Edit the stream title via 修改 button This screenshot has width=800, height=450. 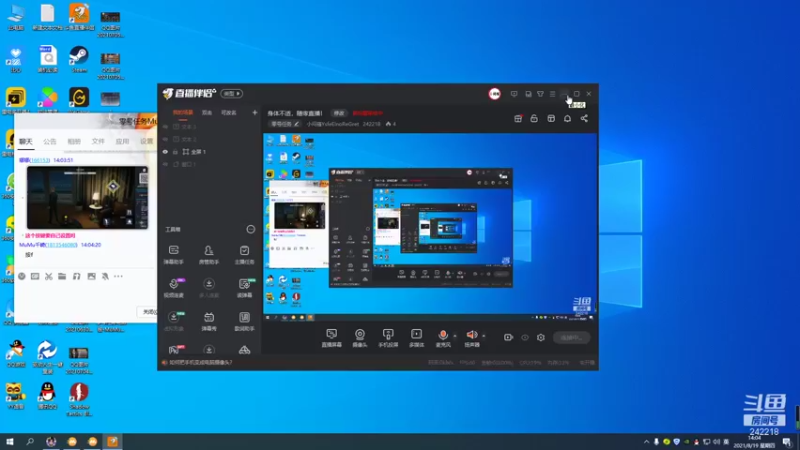coord(339,113)
